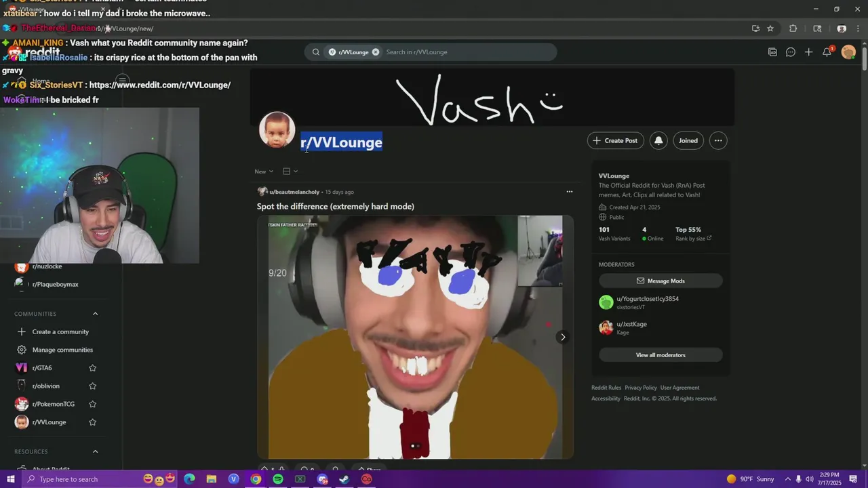Open moderator u/YogurtclosetIcy3854 profile

coord(648,299)
